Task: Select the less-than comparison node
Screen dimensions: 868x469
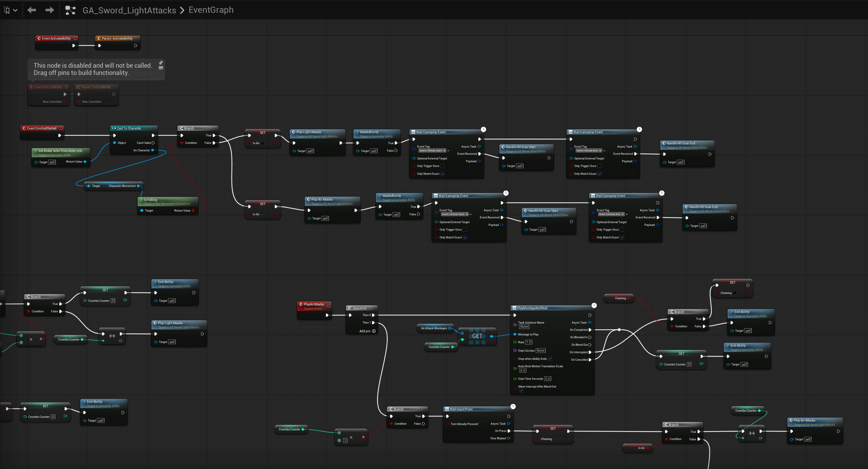Action: click(351, 437)
